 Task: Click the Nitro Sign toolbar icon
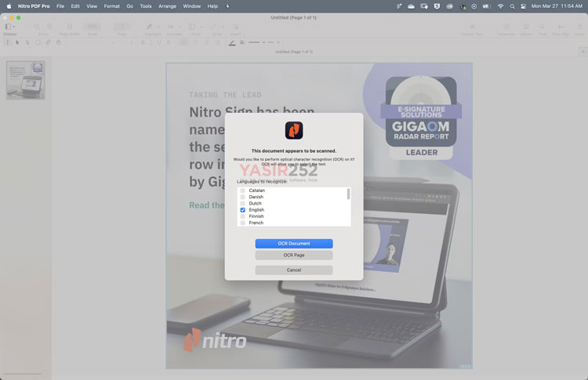pos(561,27)
